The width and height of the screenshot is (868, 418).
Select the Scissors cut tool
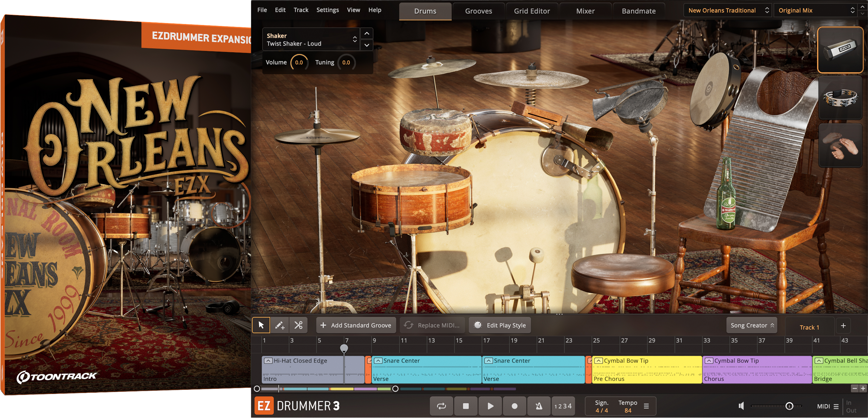pyautogui.click(x=299, y=325)
